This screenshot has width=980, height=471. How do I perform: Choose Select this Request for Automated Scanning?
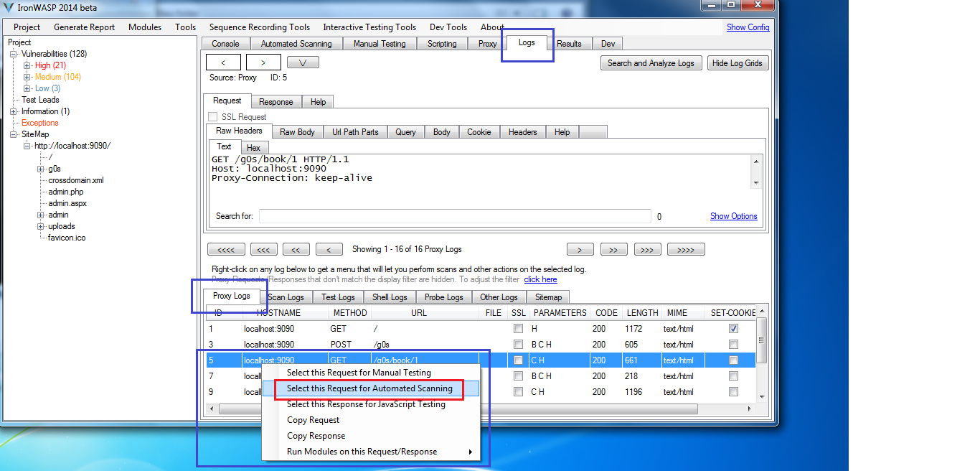tap(369, 388)
